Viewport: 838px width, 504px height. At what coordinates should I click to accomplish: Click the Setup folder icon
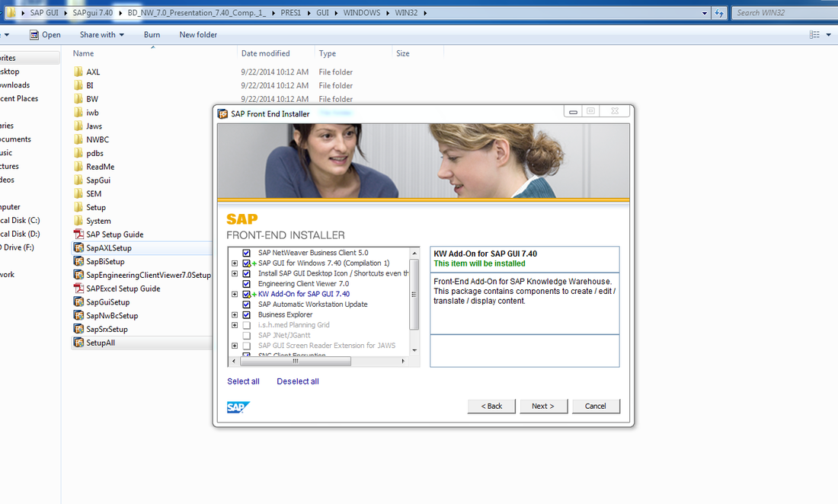coord(78,207)
